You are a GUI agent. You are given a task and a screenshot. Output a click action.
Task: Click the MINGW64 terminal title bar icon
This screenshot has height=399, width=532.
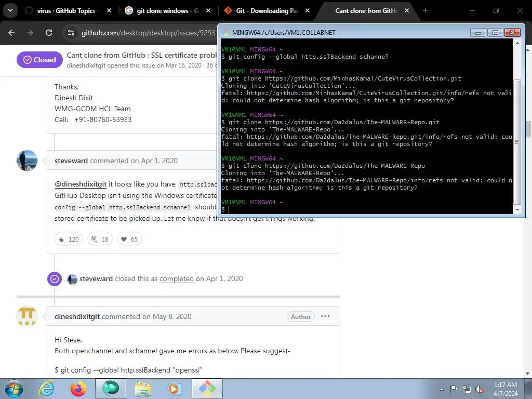tap(225, 33)
